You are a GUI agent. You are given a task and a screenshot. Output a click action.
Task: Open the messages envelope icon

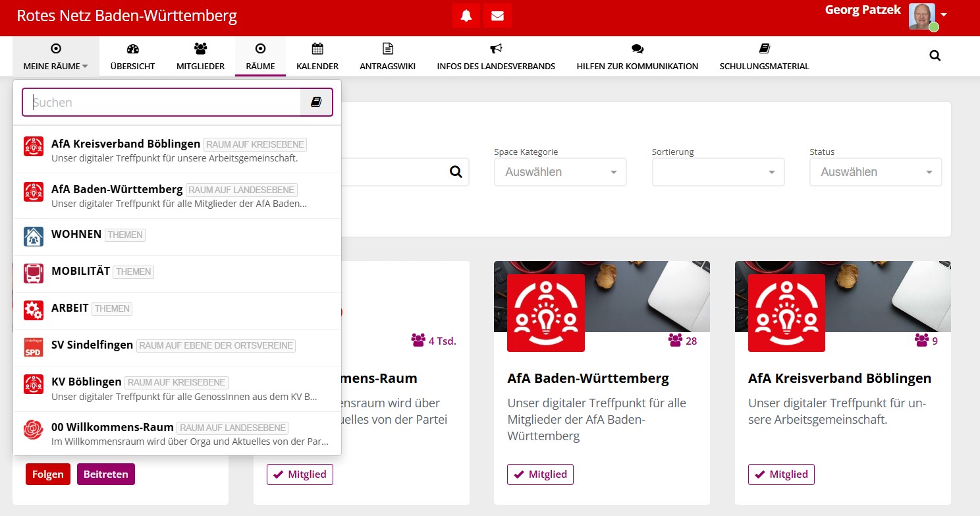pos(497,16)
